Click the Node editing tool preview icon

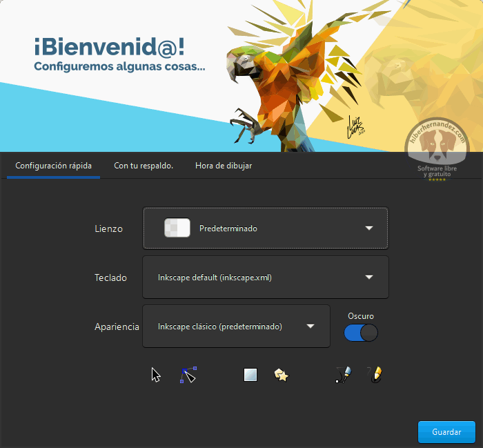tap(188, 375)
